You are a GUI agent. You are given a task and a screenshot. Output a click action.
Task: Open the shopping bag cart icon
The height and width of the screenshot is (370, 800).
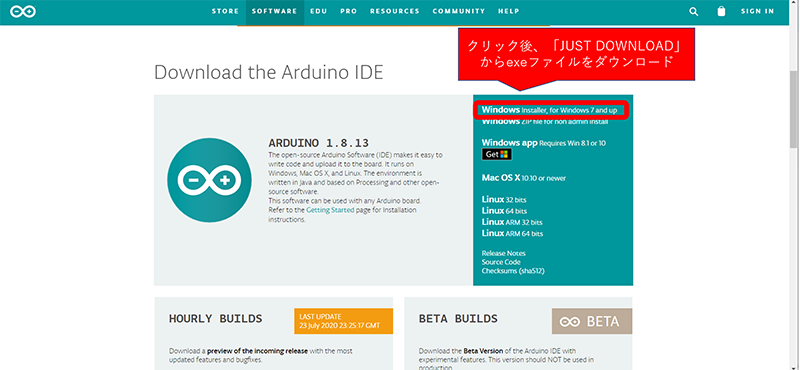[721, 11]
